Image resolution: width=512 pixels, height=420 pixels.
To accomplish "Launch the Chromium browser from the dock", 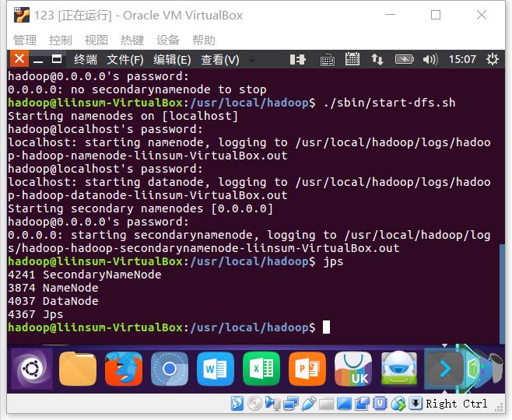I will [x=170, y=369].
